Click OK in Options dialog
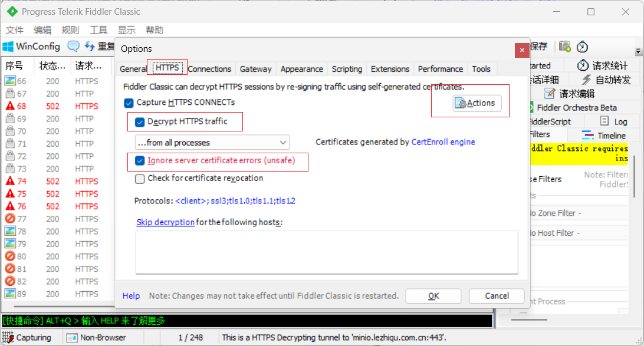Screen dimensions: 644x346 [433, 296]
